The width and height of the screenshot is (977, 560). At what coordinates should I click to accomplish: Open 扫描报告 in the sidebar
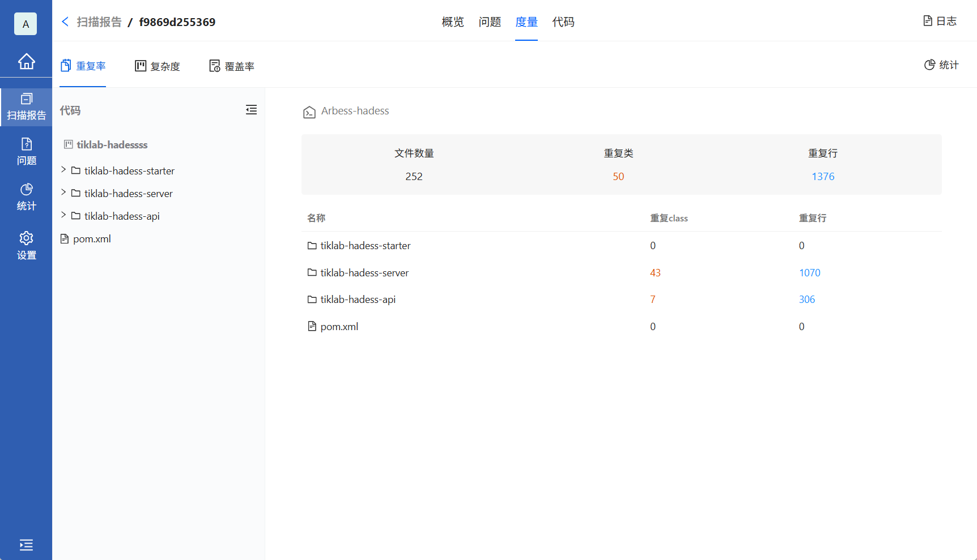pyautogui.click(x=26, y=107)
